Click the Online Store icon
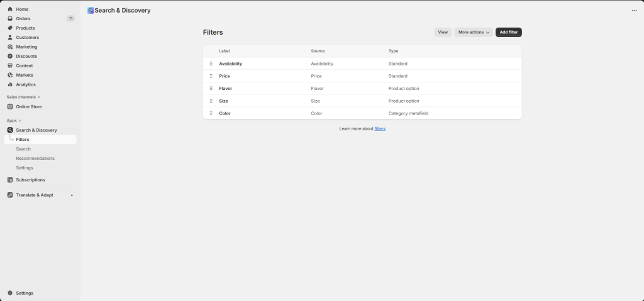 pos(10,106)
